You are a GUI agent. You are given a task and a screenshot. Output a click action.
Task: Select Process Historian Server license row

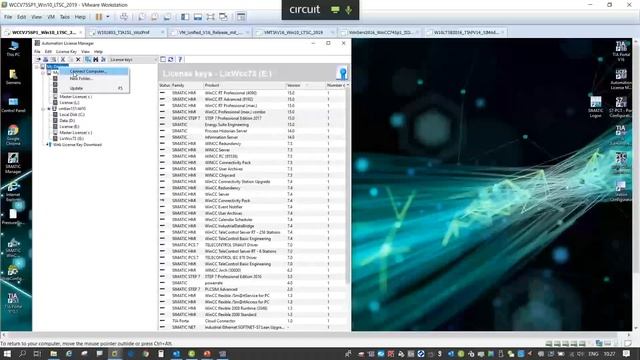(x=252, y=131)
